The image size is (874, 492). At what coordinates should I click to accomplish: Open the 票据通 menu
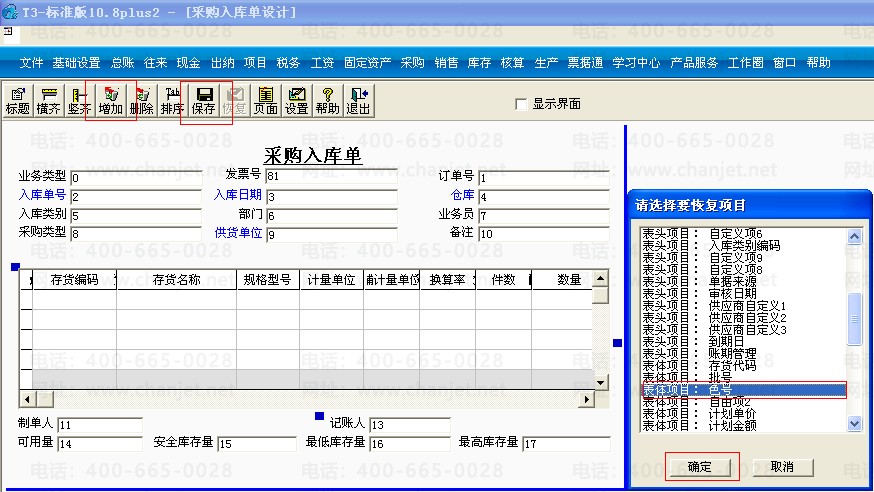[585, 63]
